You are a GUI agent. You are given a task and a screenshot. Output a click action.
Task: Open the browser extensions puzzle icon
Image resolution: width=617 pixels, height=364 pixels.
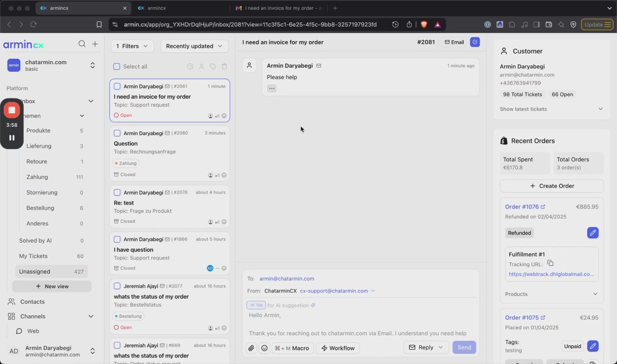point(512,24)
